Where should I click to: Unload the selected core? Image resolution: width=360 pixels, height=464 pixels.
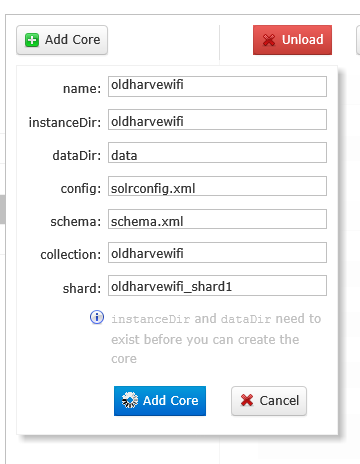point(292,40)
